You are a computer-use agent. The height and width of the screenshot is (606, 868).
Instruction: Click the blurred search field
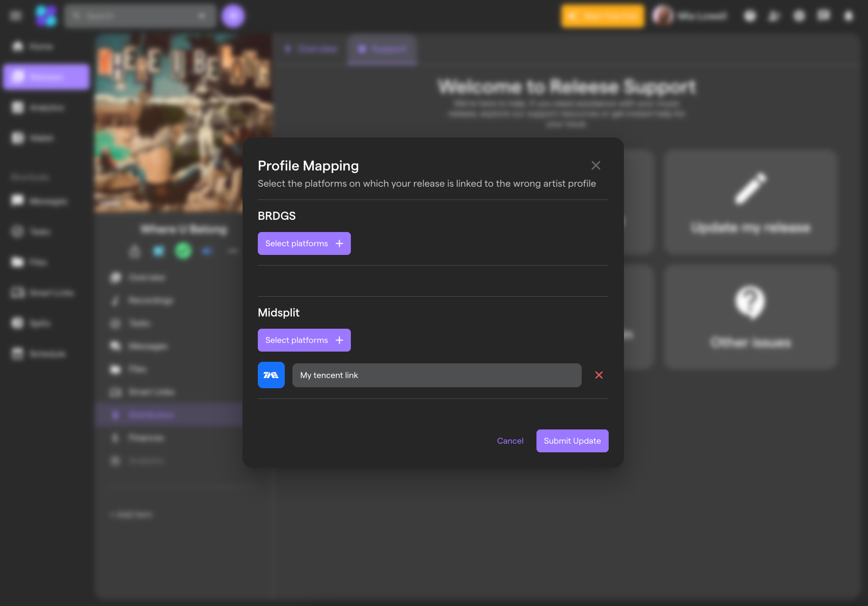140,16
